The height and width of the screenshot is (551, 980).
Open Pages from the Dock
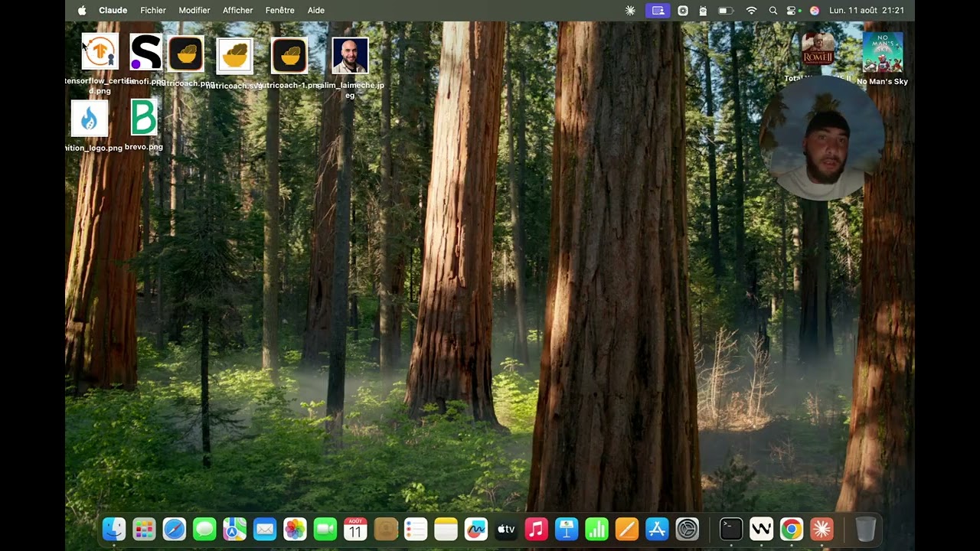click(x=627, y=529)
